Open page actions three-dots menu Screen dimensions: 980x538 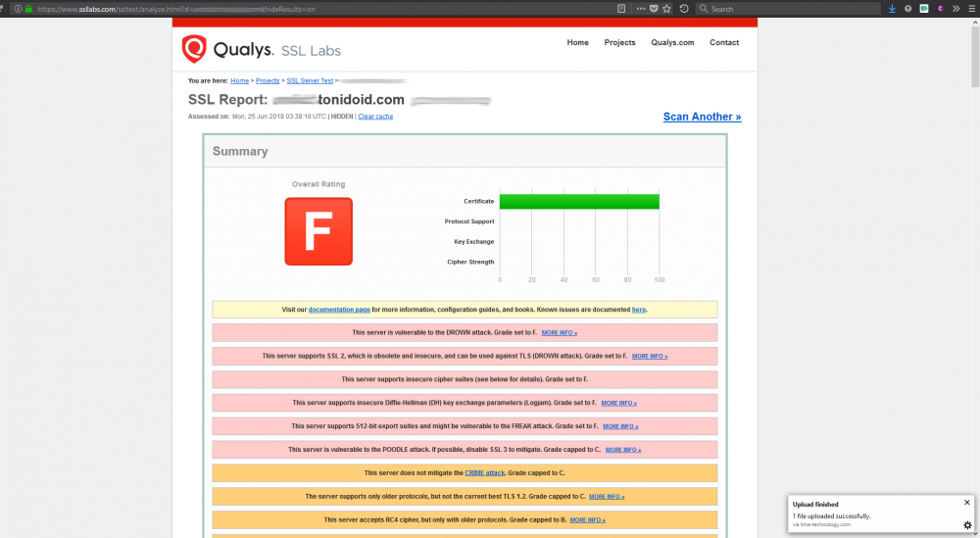641,9
